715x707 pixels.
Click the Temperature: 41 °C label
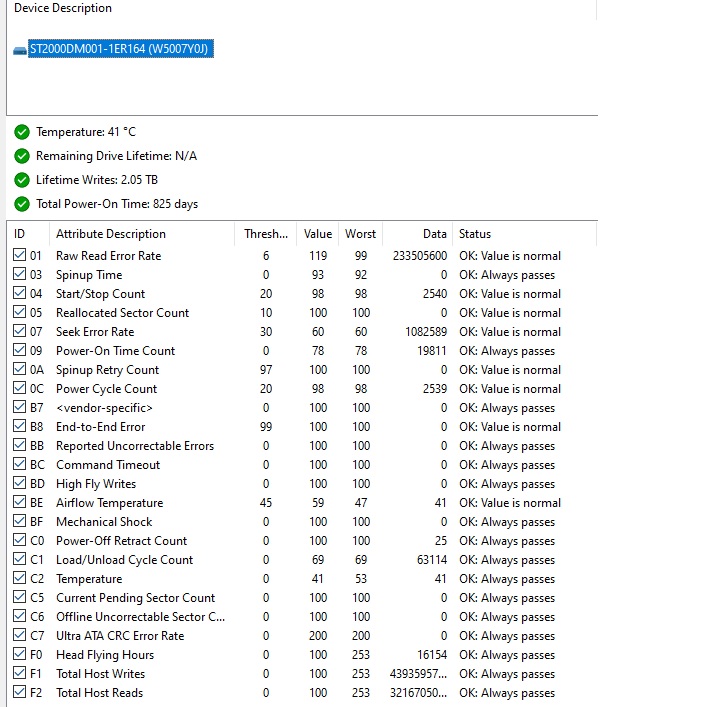(x=86, y=132)
